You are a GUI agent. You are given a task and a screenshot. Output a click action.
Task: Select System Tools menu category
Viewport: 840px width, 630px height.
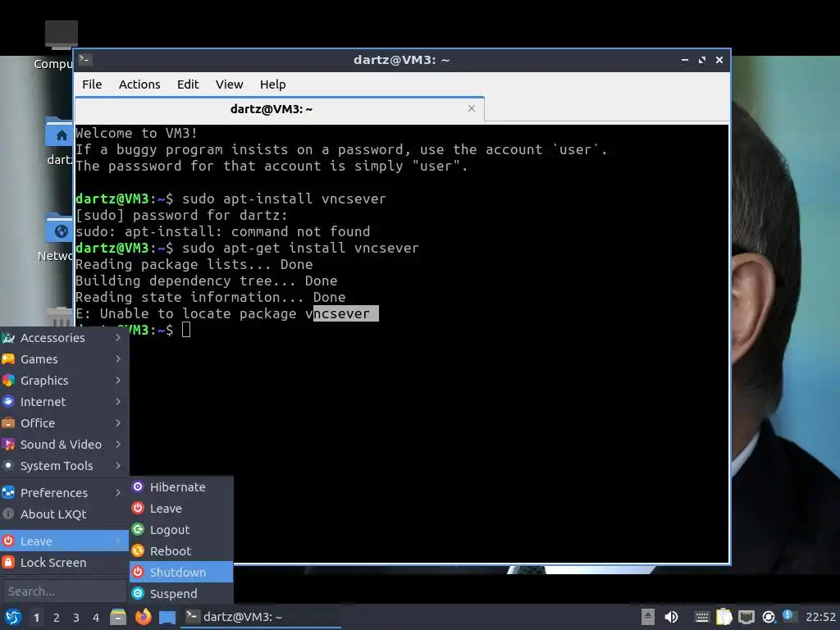coord(64,466)
